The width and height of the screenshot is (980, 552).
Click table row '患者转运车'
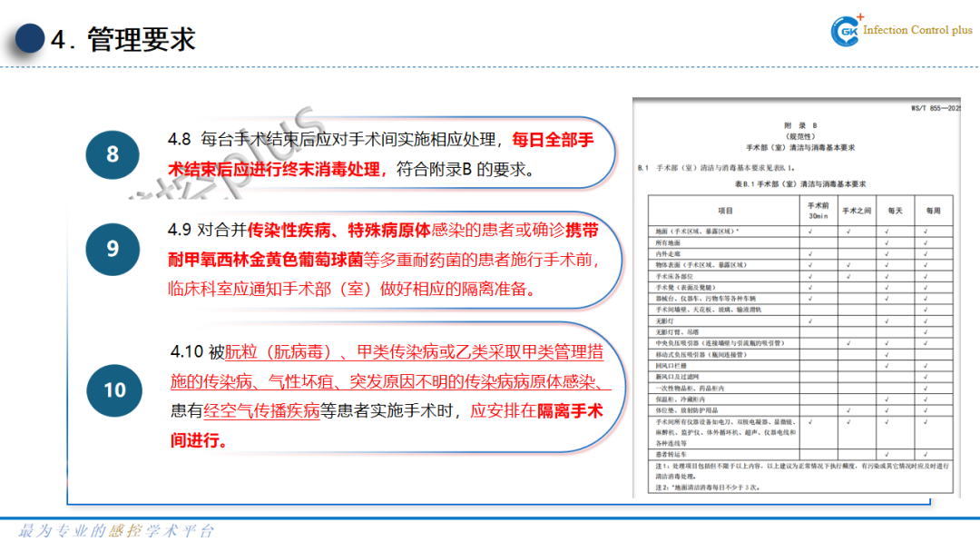tap(800, 455)
